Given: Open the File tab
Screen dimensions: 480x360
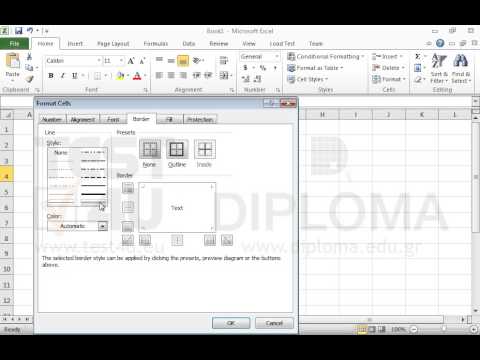Looking at the screenshot, I should click(14, 44).
